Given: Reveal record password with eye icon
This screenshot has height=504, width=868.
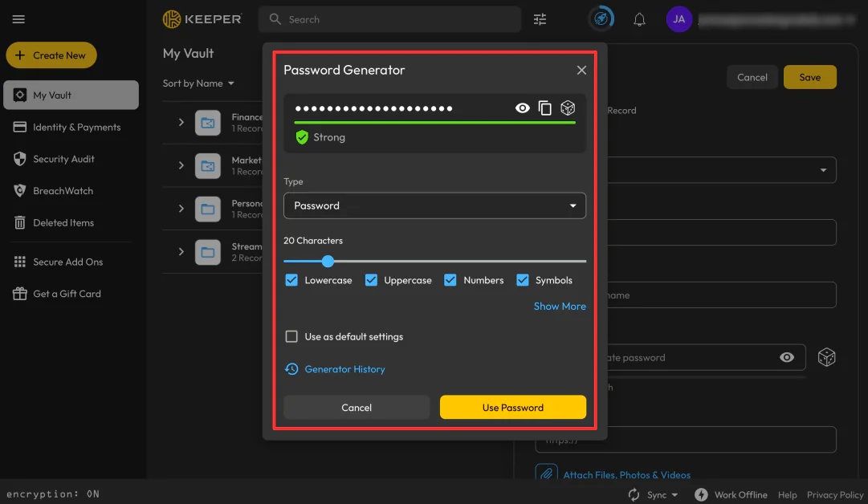Looking at the screenshot, I should tap(787, 357).
